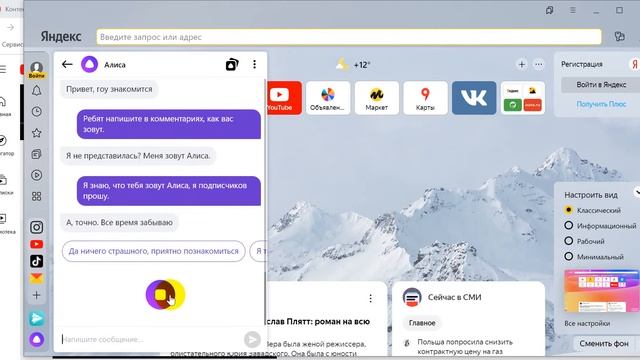The height and width of the screenshot is (360, 640).
Task: Open Польша попросила снизить news headline
Action: pos(465,347)
